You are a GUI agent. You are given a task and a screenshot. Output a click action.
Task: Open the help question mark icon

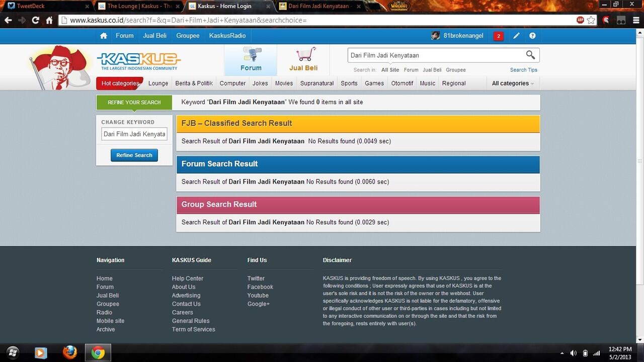pyautogui.click(x=532, y=36)
